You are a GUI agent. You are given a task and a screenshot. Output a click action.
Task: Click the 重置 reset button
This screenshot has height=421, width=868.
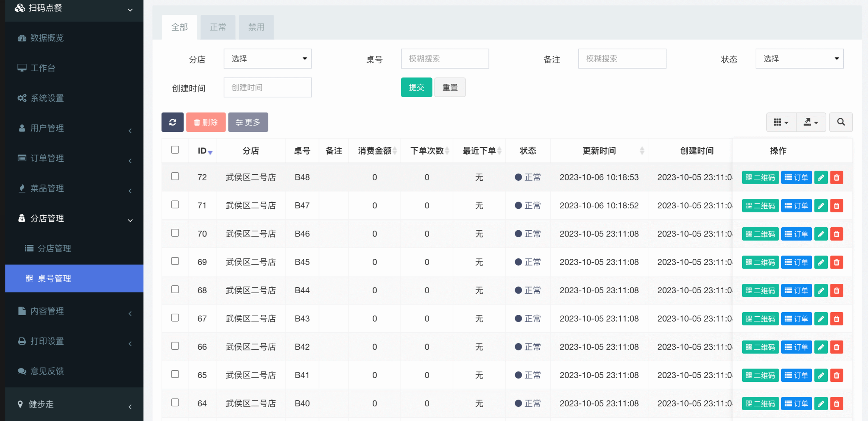point(450,88)
